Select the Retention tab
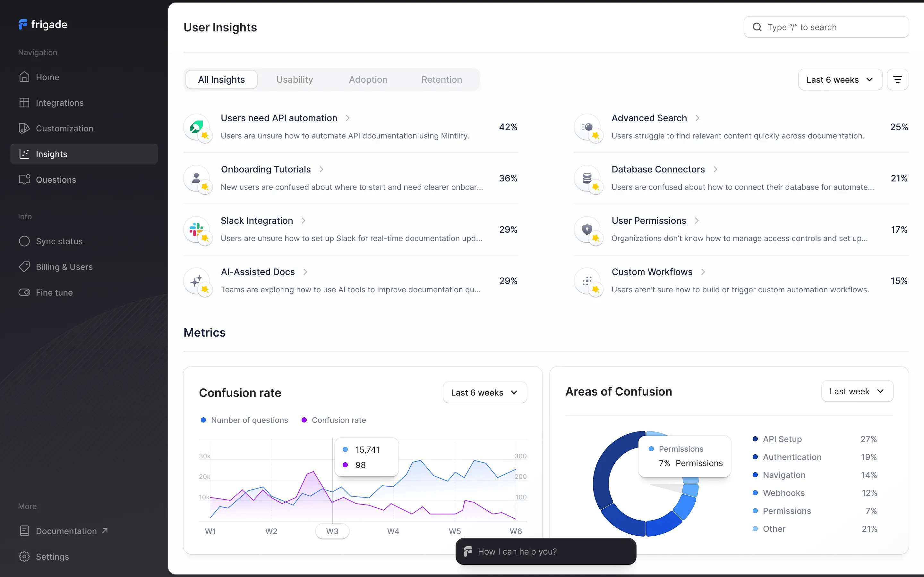Screen dimensions: 924x577 pyautogui.click(x=441, y=80)
